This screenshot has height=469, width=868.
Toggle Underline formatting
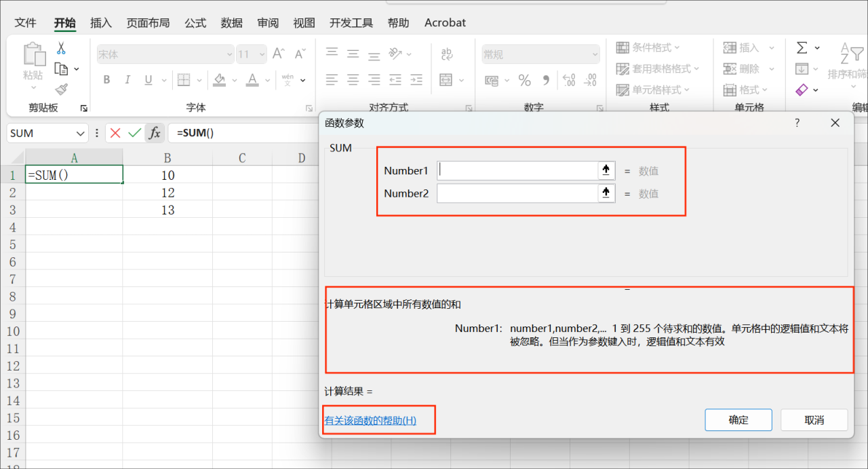click(x=148, y=80)
